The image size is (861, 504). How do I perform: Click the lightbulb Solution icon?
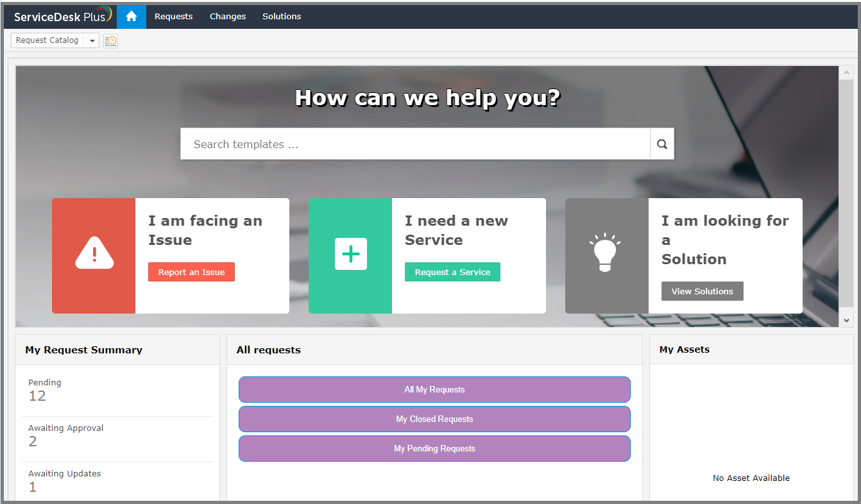pos(605,253)
